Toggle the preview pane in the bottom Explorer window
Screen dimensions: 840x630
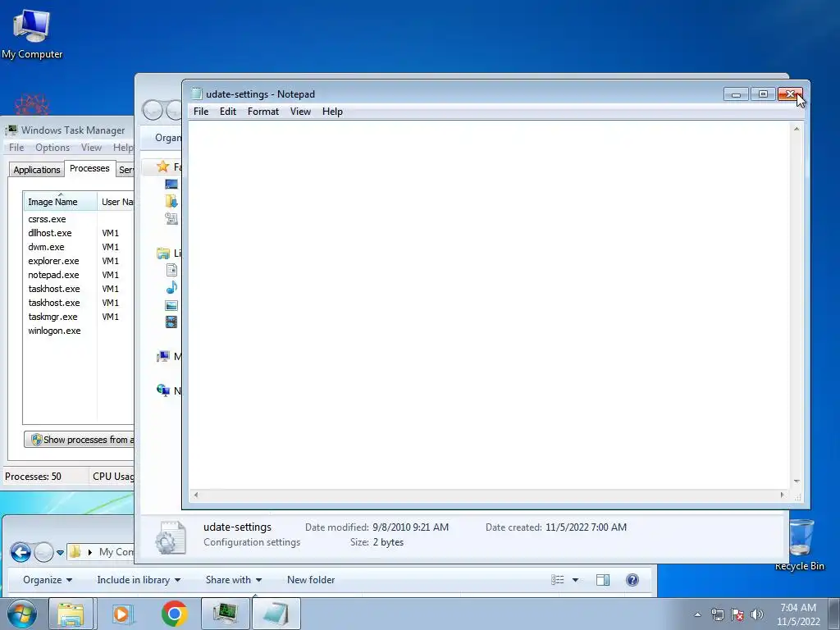click(x=603, y=580)
